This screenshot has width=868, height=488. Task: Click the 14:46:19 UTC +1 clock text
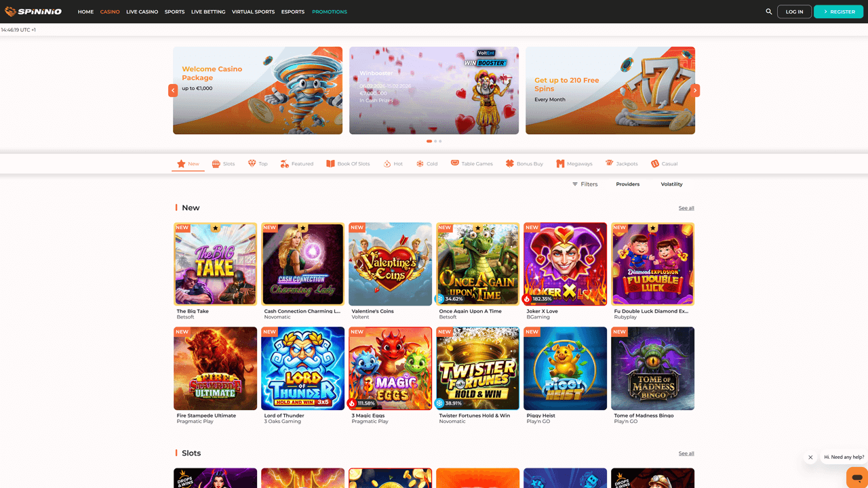click(x=18, y=30)
